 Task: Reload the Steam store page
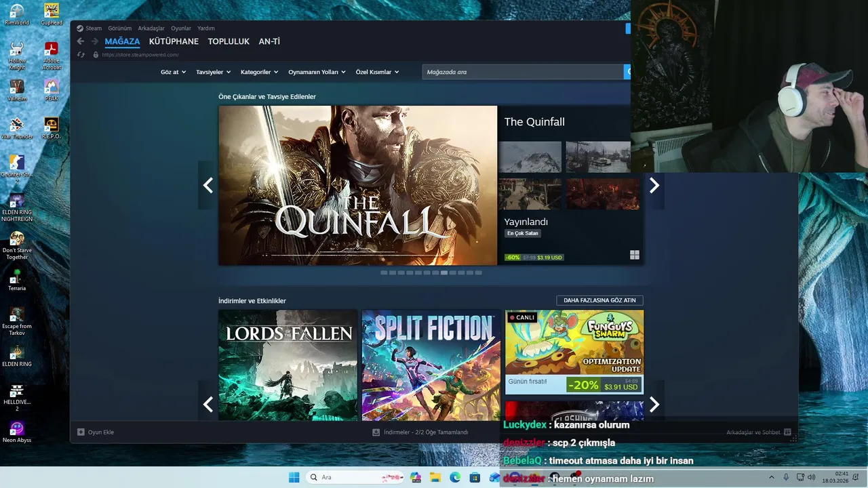tap(81, 55)
